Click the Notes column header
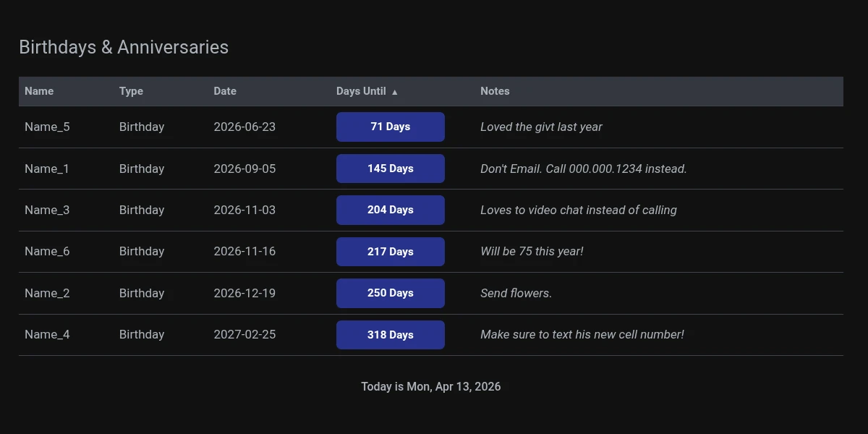Image resolution: width=868 pixels, height=434 pixels. (x=495, y=91)
